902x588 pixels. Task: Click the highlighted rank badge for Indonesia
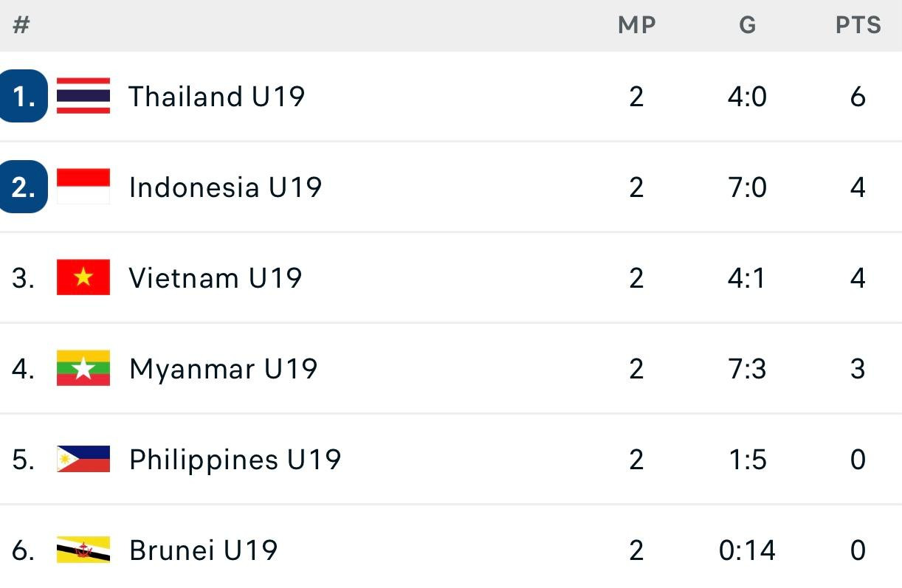click(x=24, y=187)
